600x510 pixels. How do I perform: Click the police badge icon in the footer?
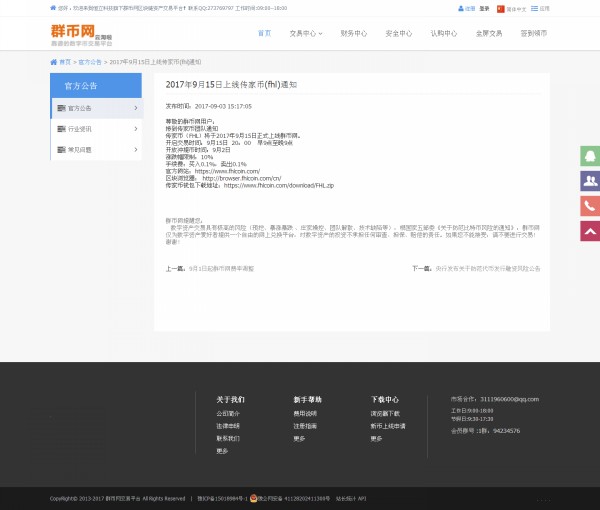[253, 498]
